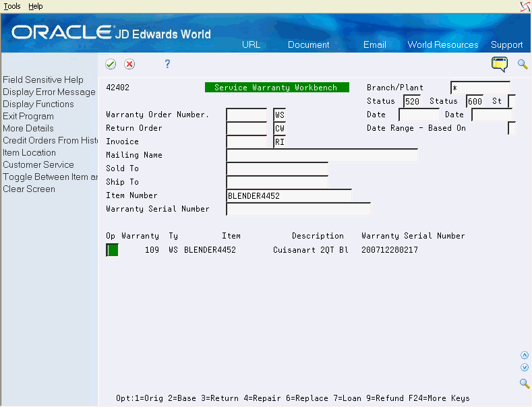Choose Exit Program in the sidebar
The width and height of the screenshot is (532, 407).
pyautogui.click(x=28, y=116)
